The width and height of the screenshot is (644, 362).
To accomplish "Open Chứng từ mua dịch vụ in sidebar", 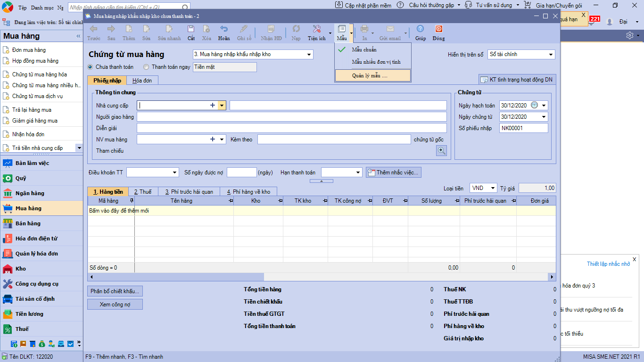I will click(37, 96).
